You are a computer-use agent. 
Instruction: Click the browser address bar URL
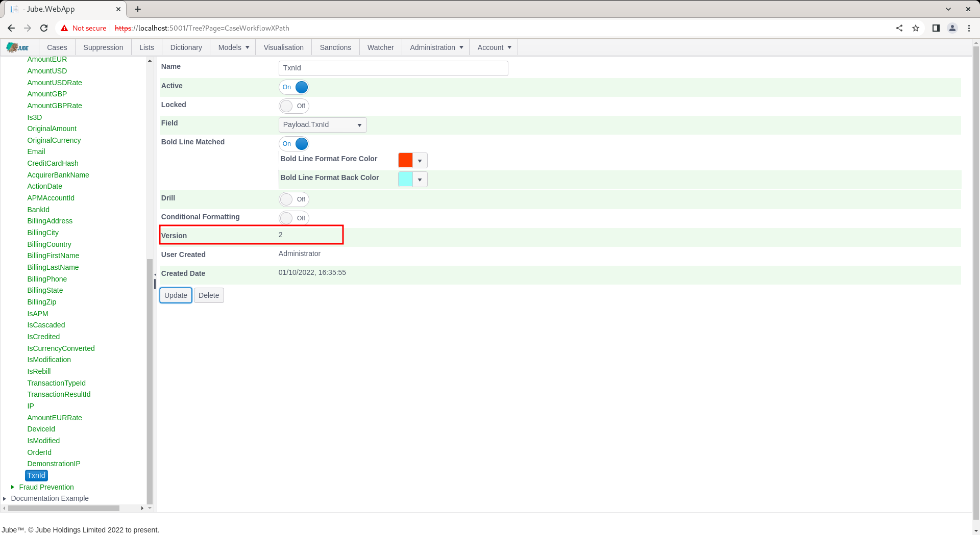tap(202, 28)
